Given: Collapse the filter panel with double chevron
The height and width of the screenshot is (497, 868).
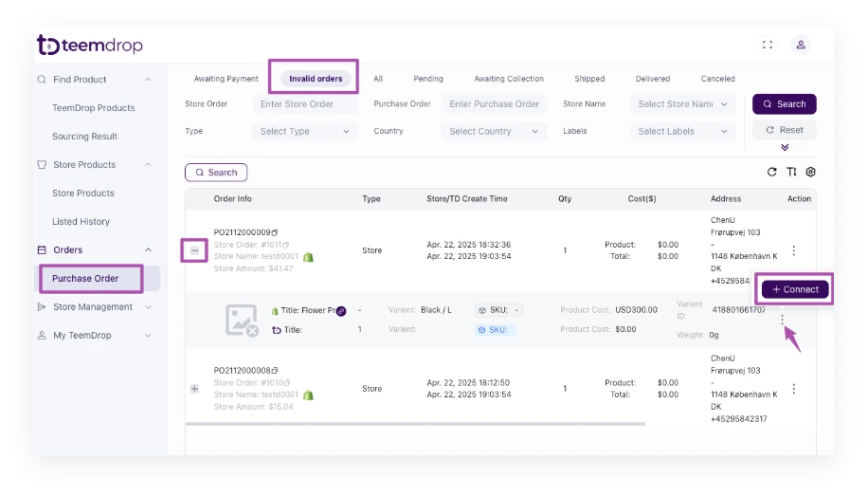Looking at the screenshot, I should [784, 148].
